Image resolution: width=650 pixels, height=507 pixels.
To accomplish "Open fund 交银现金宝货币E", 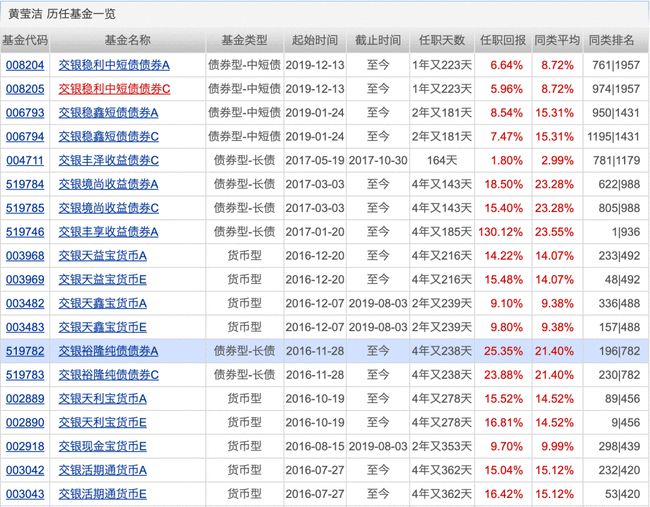I will coord(102,446).
